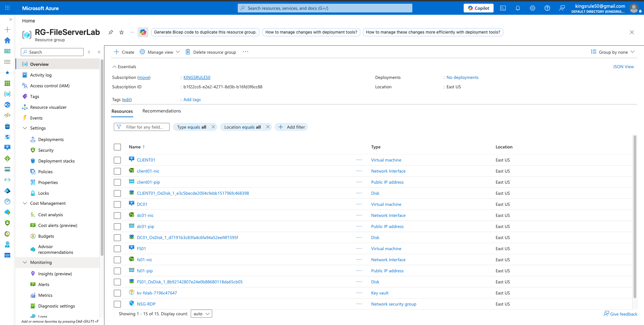Open Cloud Shell from the top bar

click(503, 8)
